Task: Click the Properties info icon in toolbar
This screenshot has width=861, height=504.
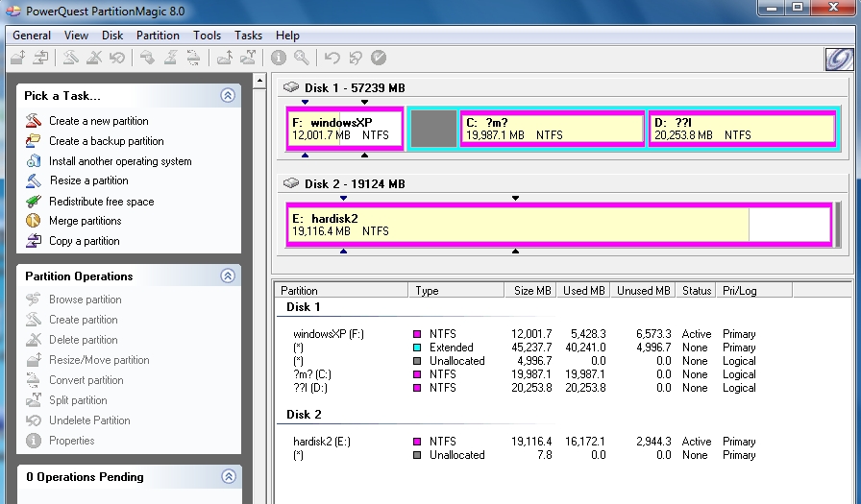Action: pos(279,57)
